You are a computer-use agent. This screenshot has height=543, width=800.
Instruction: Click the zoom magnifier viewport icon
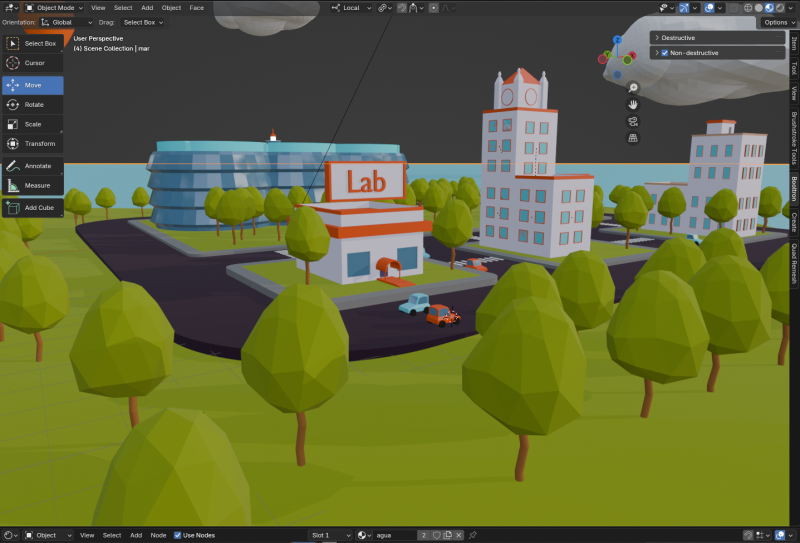pyautogui.click(x=633, y=88)
